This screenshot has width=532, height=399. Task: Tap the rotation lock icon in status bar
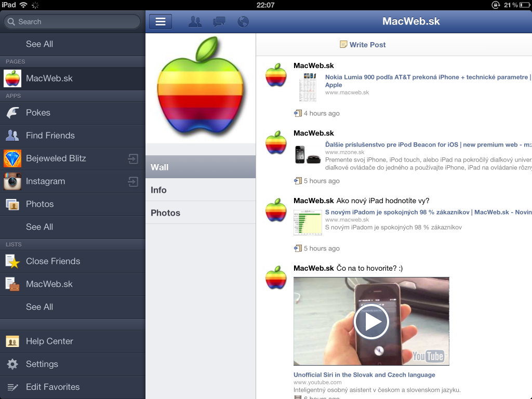coord(496,5)
